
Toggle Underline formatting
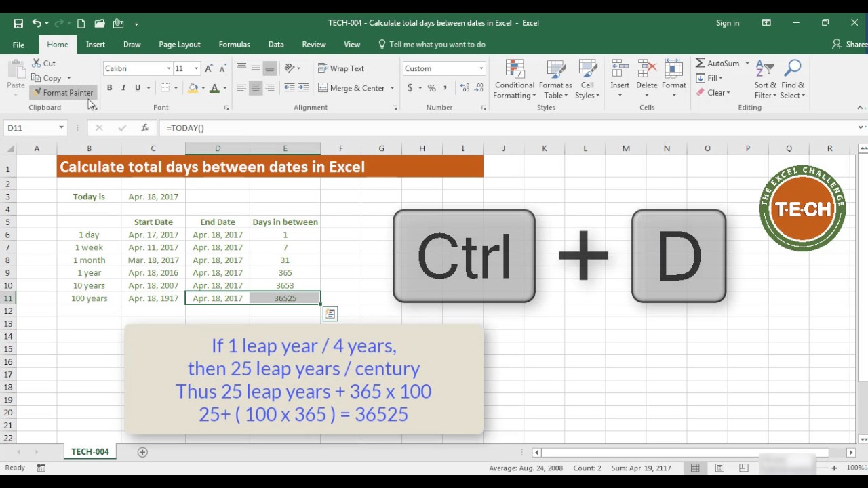[x=138, y=88]
